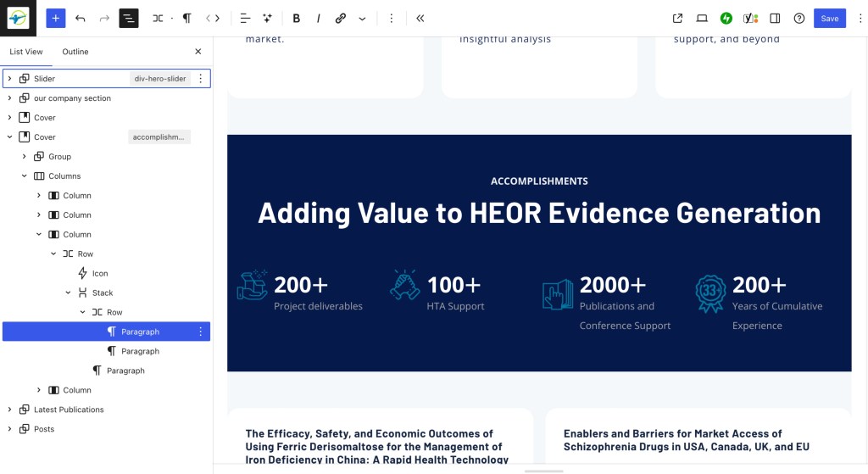868x474 pixels.
Task: Open the Jetpack plugin panel
Action: point(726,18)
